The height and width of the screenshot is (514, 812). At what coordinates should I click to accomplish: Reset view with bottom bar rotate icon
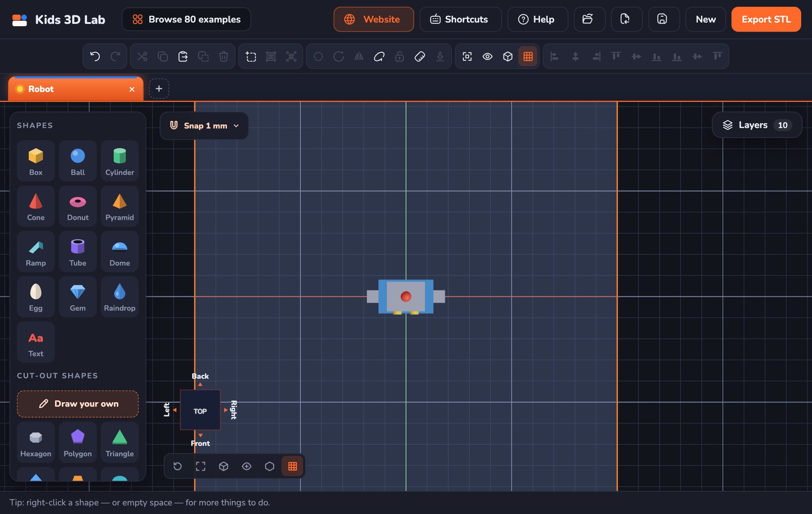pyautogui.click(x=177, y=466)
